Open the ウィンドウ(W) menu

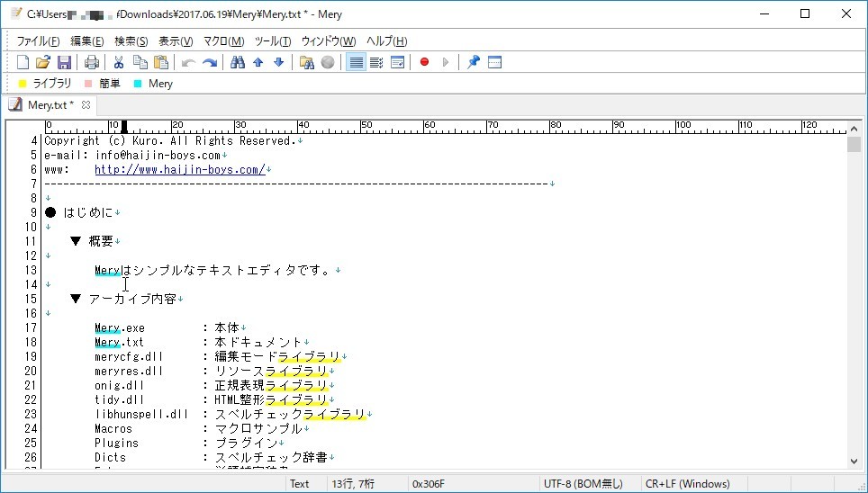329,41
